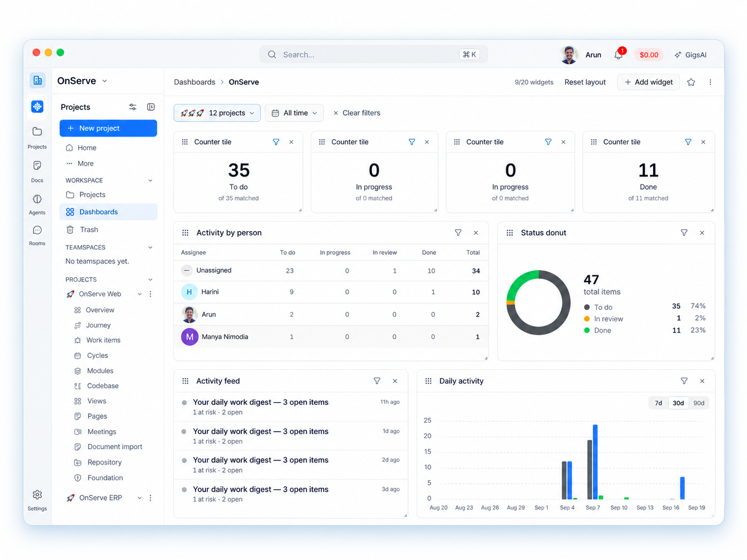Open Work items under OnServe Web
This screenshot has height=560, width=747.
point(103,340)
